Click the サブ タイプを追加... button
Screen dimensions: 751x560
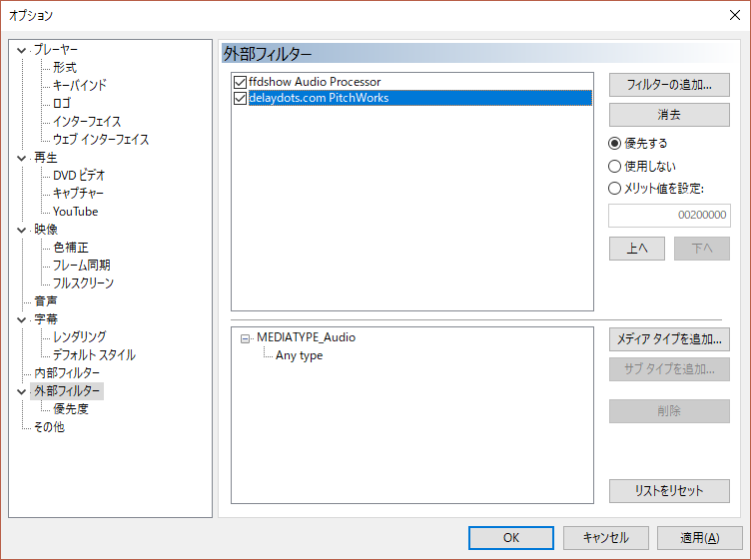click(x=669, y=369)
